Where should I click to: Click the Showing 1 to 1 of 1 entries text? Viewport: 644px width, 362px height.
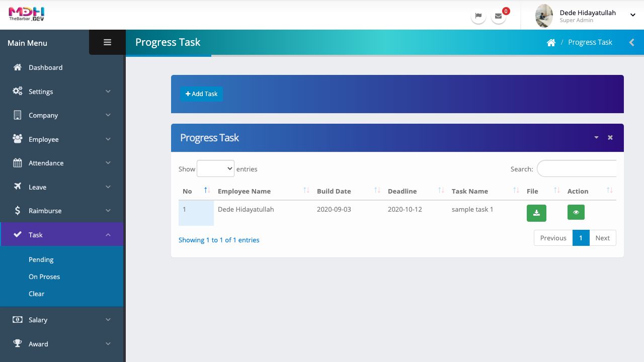(x=219, y=240)
